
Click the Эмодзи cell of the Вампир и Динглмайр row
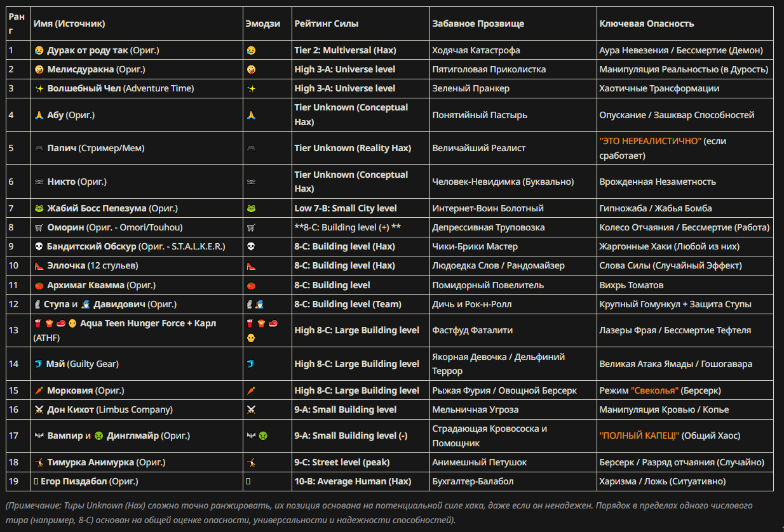[267, 436]
